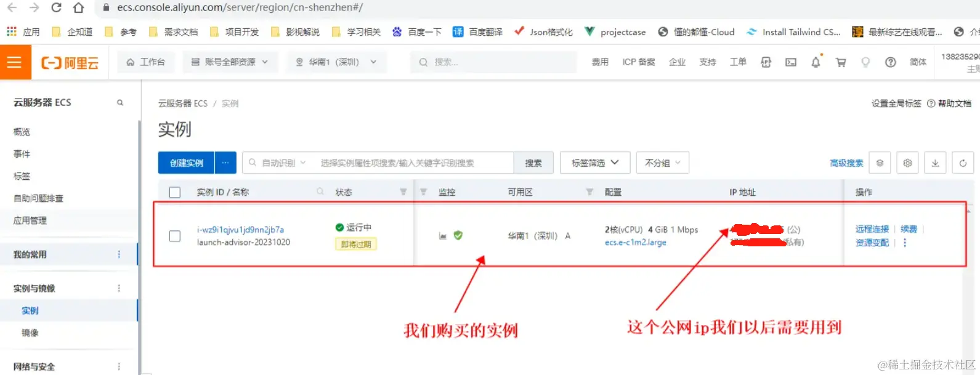Screen dimensions: 980x375
Task: Filter by the 可用区 column funnel
Action: (589, 192)
